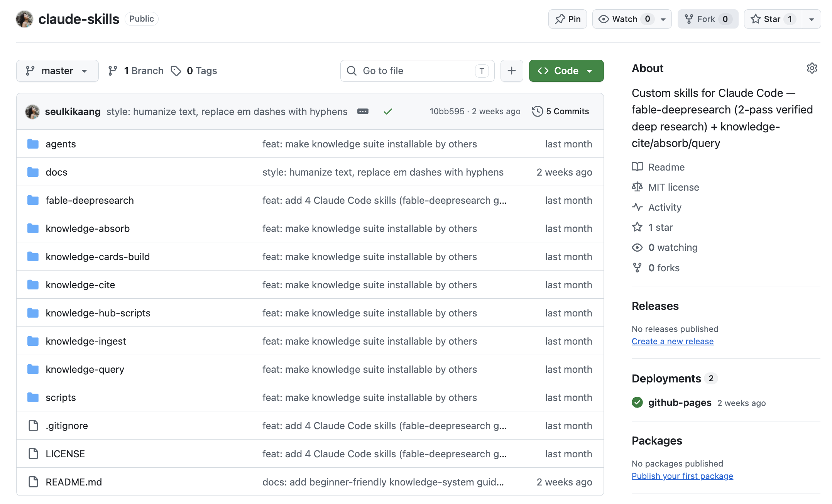Open the claude-skills repository title link
The image size is (832, 504).
[79, 19]
